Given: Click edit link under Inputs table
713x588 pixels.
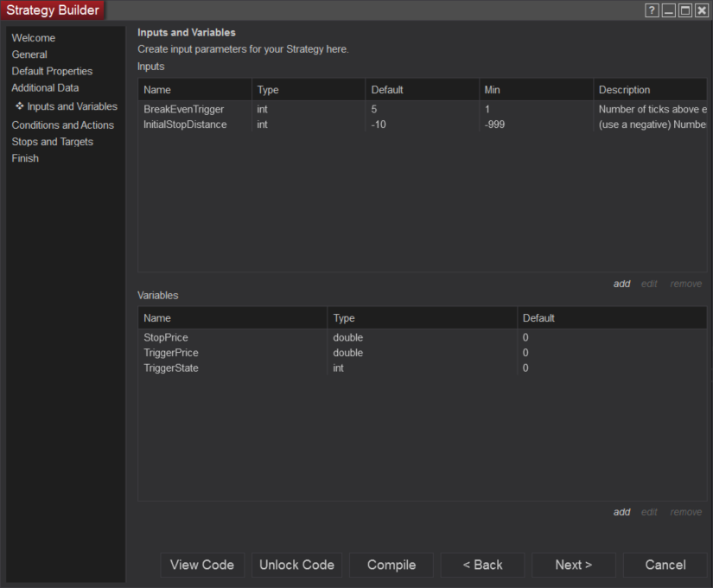Looking at the screenshot, I should (649, 284).
